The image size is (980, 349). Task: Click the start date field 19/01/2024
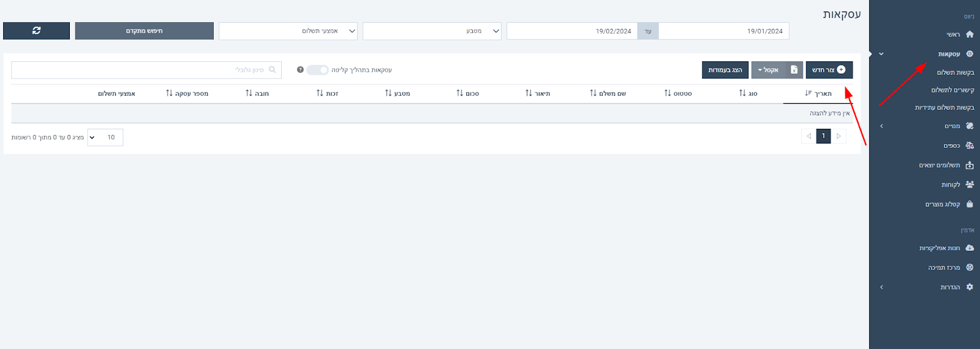(723, 31)
